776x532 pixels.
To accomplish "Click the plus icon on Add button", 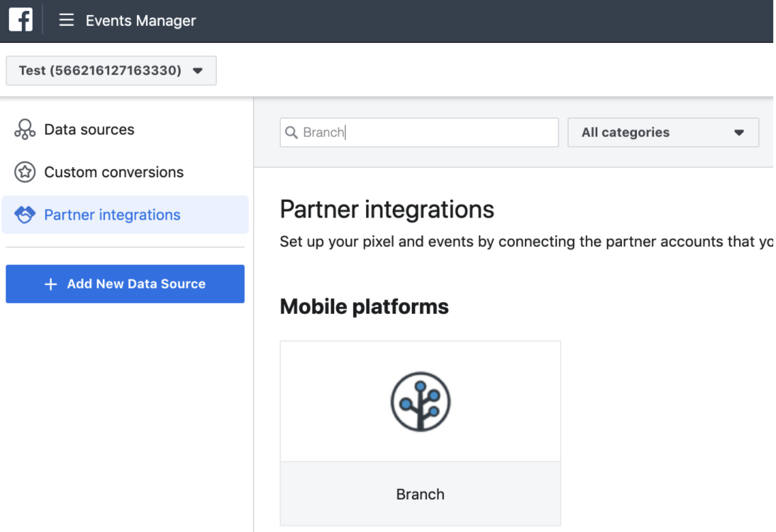I will click(50, 284).
